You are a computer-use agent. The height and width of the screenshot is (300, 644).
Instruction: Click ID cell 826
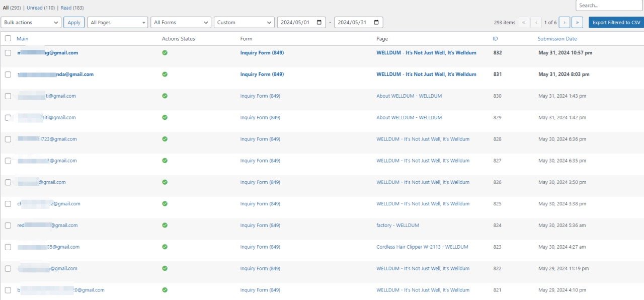[x=497, y=182]
